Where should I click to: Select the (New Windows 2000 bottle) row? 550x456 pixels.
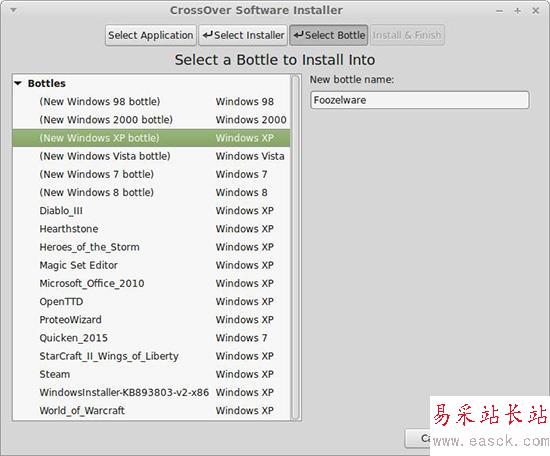coord(152,120)
